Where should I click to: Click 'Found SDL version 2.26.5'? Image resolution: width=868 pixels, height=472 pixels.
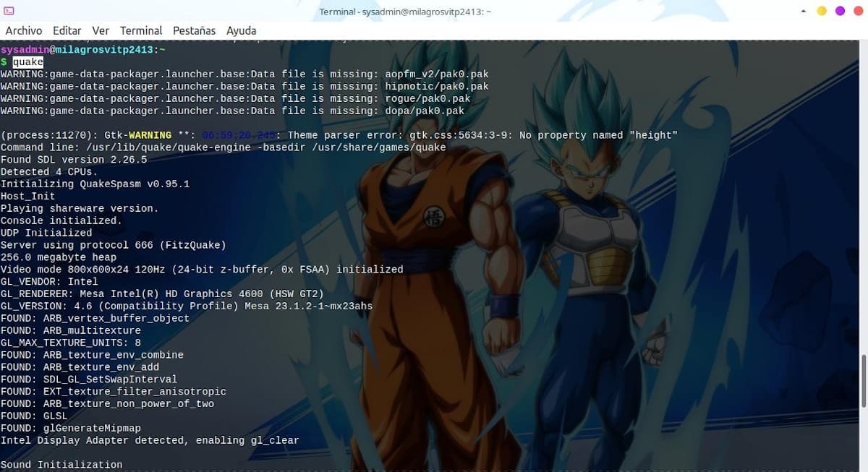pyautogui.click(x=74, y=160)
